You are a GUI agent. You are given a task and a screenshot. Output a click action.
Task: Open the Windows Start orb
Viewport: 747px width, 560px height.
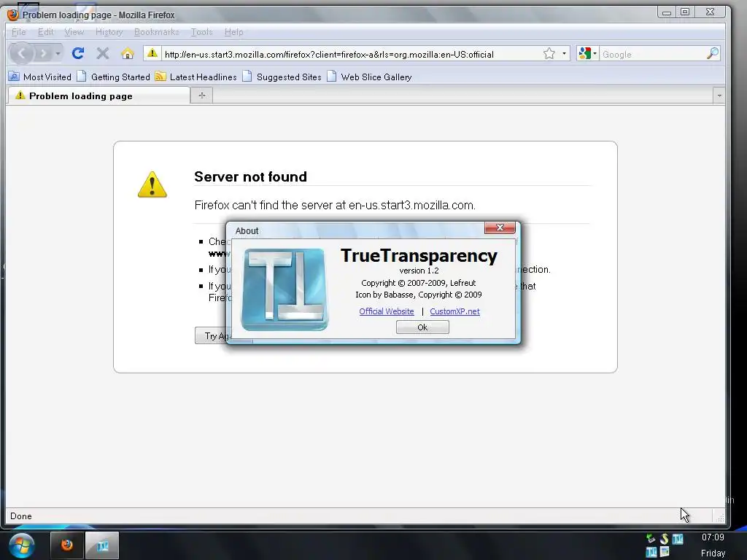[21, 545]
